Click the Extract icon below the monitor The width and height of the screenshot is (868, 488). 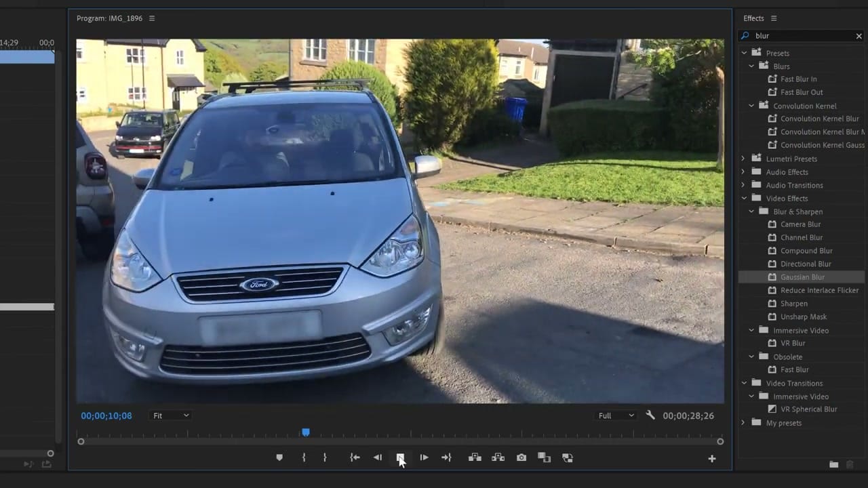point(498,457)
